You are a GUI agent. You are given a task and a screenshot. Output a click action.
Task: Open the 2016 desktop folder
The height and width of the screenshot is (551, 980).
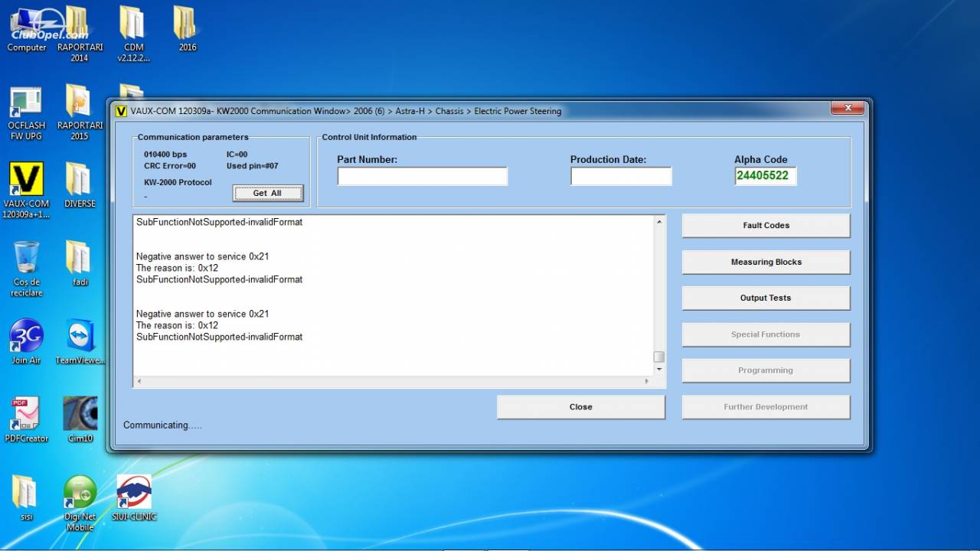pyautogui.click(x=187, y=31)
